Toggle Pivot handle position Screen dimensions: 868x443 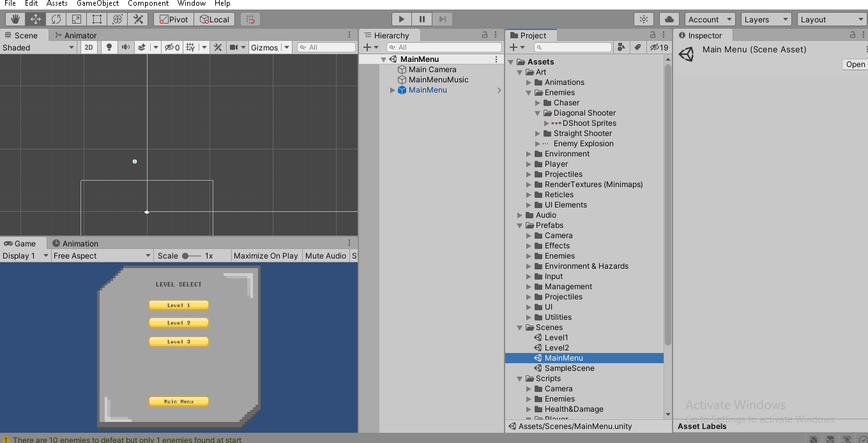click(174, 19)
